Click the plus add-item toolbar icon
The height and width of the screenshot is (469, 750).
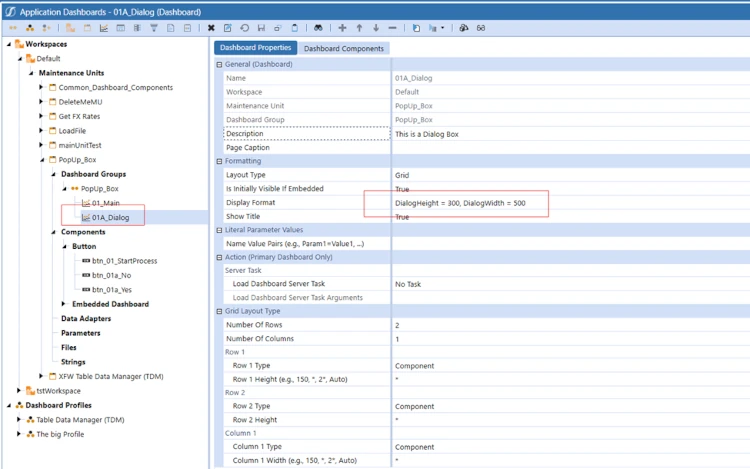point(342,28)
